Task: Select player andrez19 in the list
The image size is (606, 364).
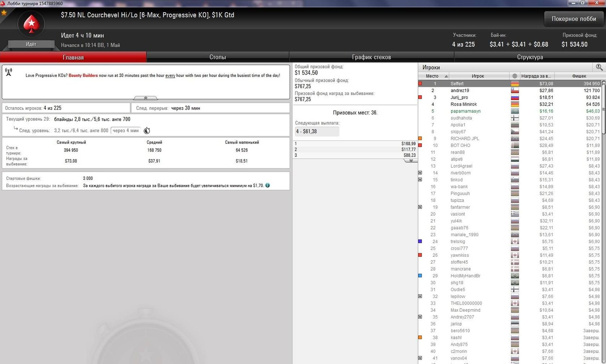Action: click(459, 91)
